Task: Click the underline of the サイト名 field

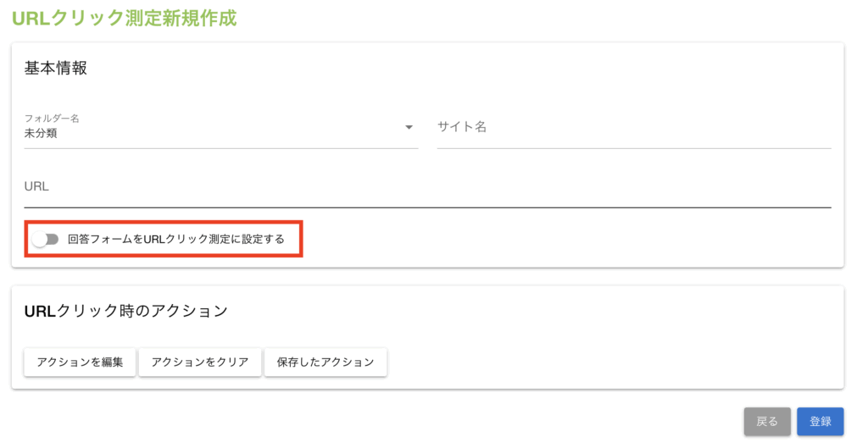Action: (x=633, y=148)
